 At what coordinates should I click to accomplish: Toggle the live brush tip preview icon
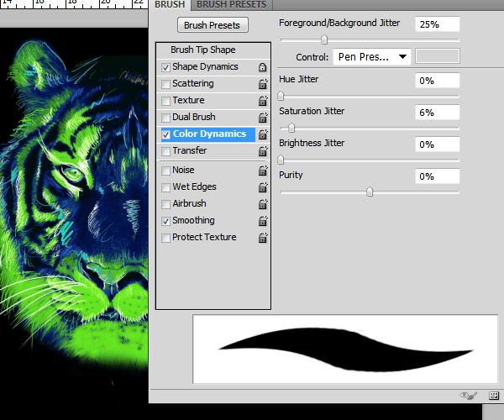click(469, 396)
